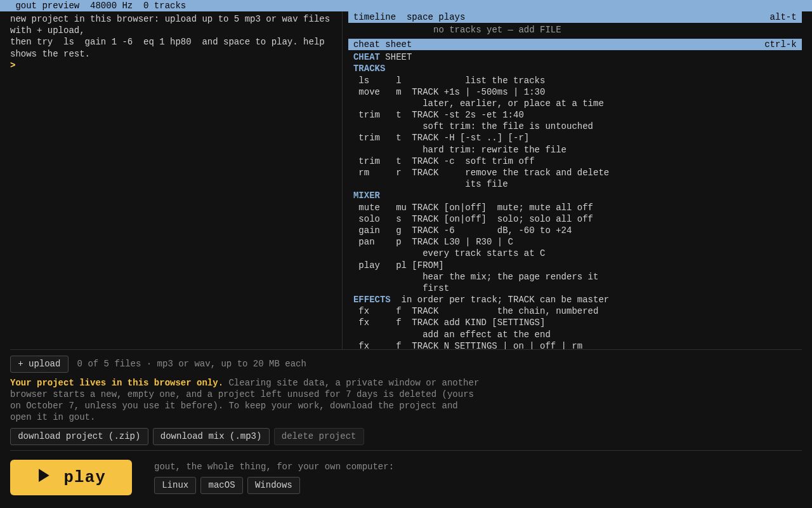
Task: Click the 'mute' command row
Action: 476,208
